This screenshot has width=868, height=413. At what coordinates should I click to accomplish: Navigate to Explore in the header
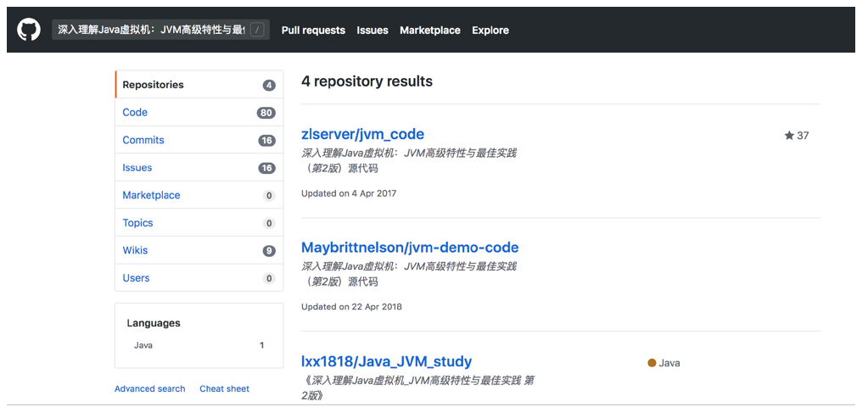click(490, 31)
